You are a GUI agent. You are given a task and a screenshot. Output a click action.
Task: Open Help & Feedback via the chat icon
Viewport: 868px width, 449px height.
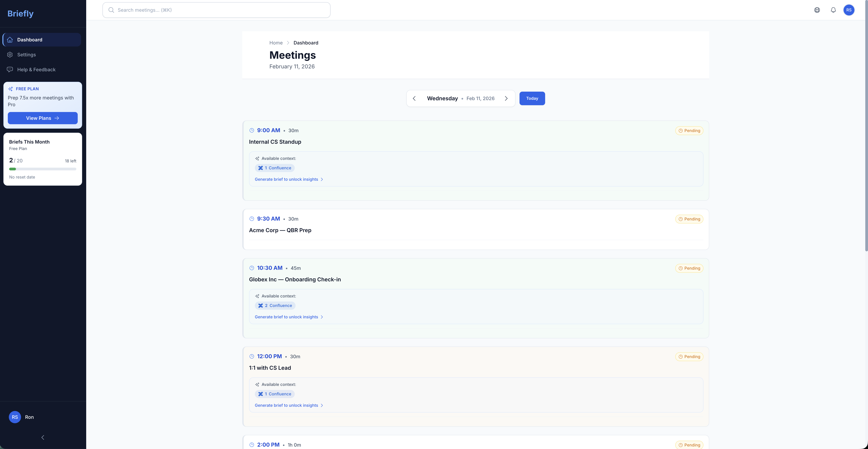[x=10, y=69]
